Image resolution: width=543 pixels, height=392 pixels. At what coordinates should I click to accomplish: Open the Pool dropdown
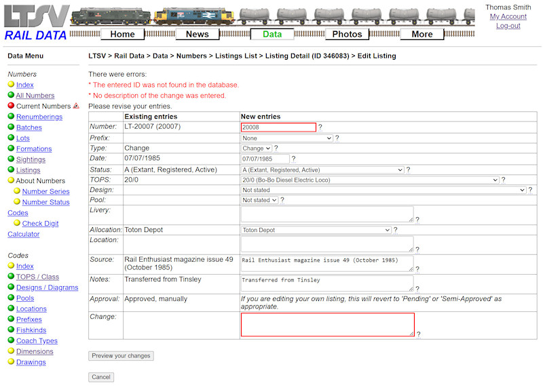coord(259,201)
